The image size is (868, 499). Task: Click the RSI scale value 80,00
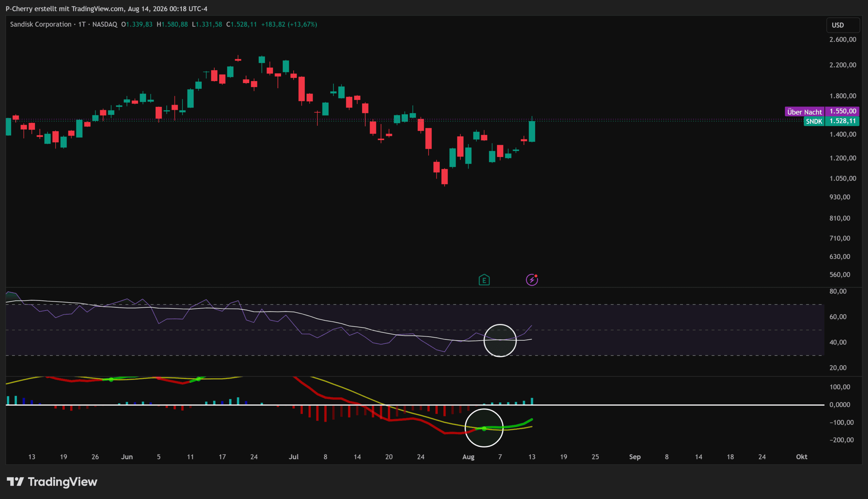coord(838,291)
